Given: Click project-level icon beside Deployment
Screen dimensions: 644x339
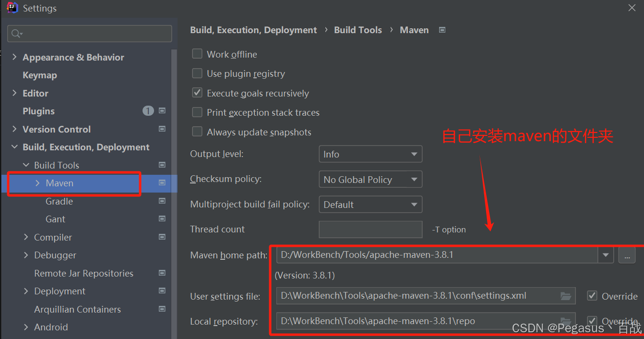Looking at the screenshot, I should [162, 291].
